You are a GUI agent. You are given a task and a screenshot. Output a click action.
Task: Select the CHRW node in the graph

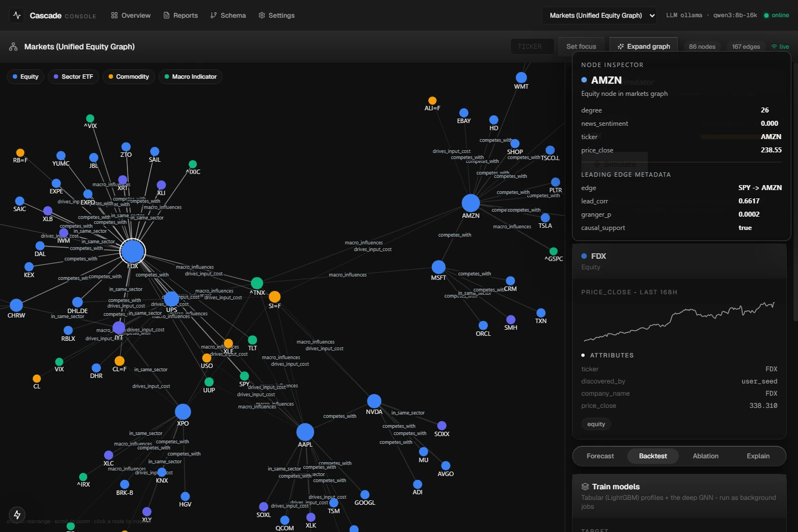[16, 305]
